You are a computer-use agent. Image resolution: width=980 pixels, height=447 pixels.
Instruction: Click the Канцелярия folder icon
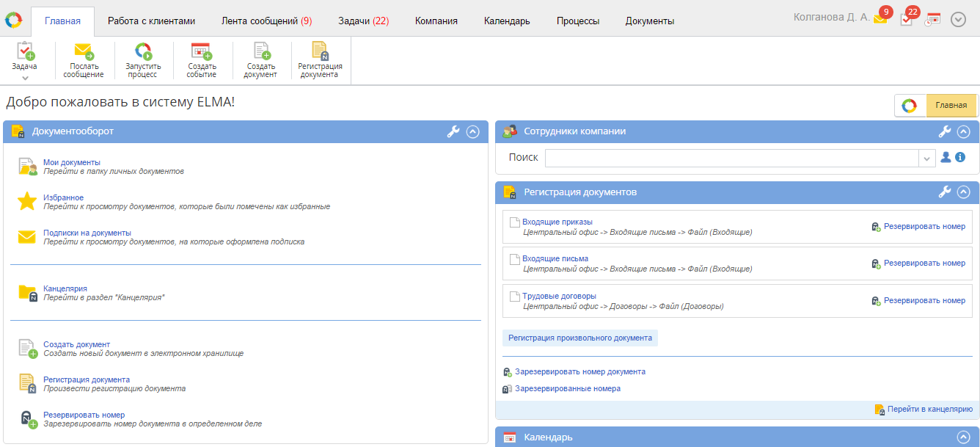point(27,293)
